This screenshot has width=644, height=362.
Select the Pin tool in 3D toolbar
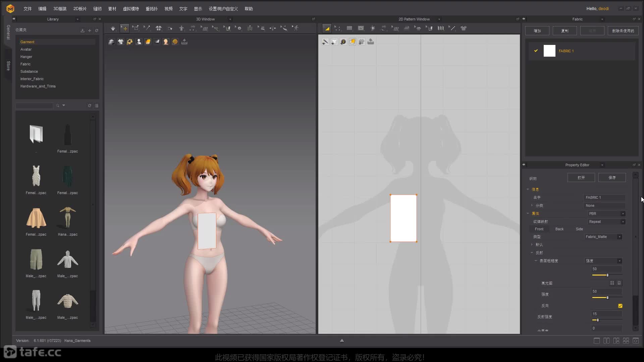pos(147,28)
